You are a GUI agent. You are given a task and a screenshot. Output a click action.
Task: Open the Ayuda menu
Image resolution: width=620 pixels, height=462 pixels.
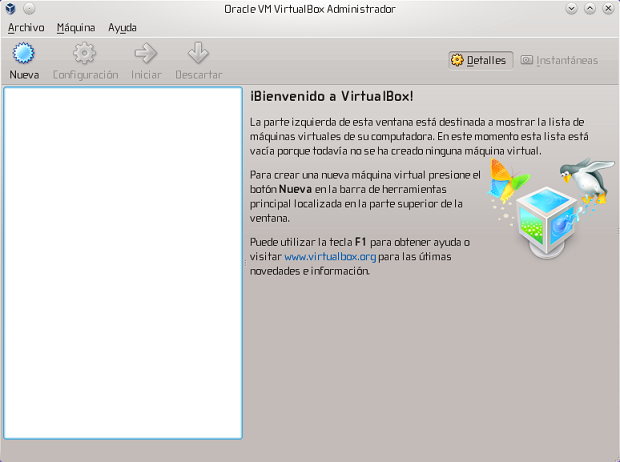(x=122, y=28)
